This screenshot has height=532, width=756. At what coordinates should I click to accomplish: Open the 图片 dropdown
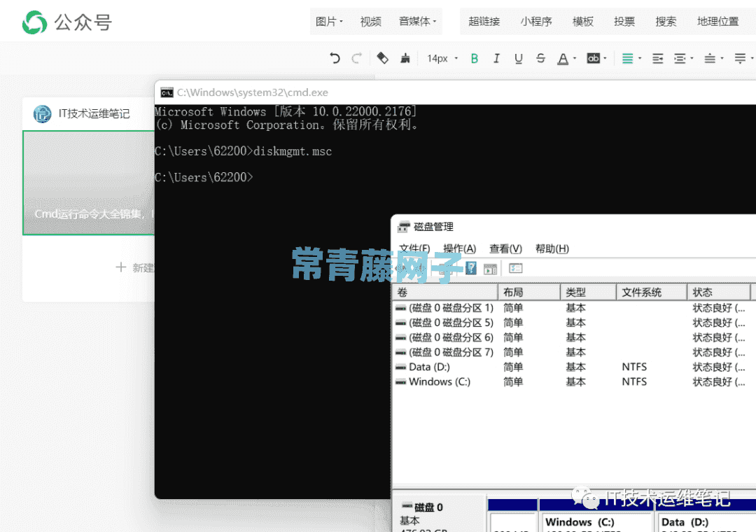(329, 21)
